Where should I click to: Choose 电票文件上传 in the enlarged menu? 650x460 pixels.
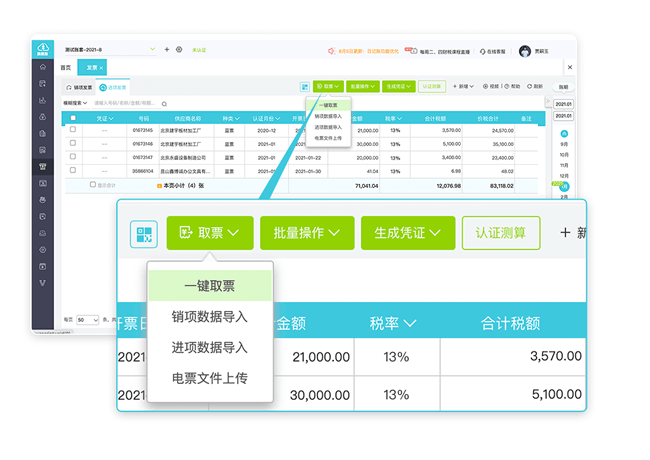pyautogui.click(x=210, y=378)
